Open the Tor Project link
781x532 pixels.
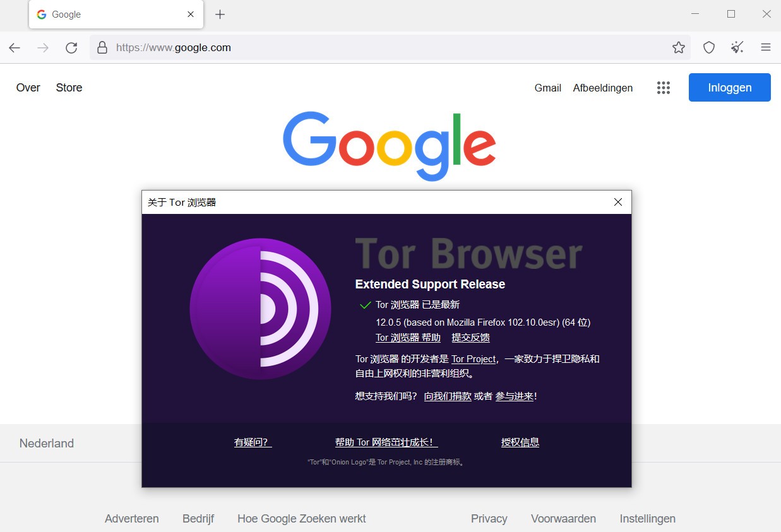click(474, 359)
